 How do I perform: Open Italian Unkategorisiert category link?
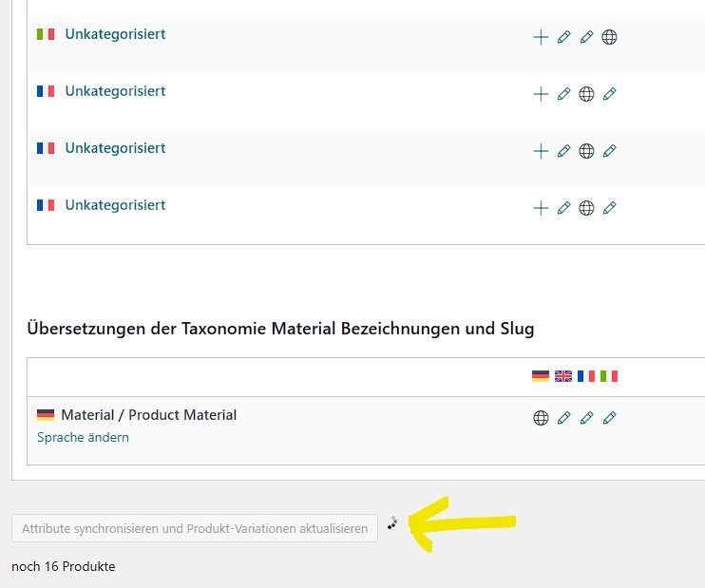tap(115, 34)
